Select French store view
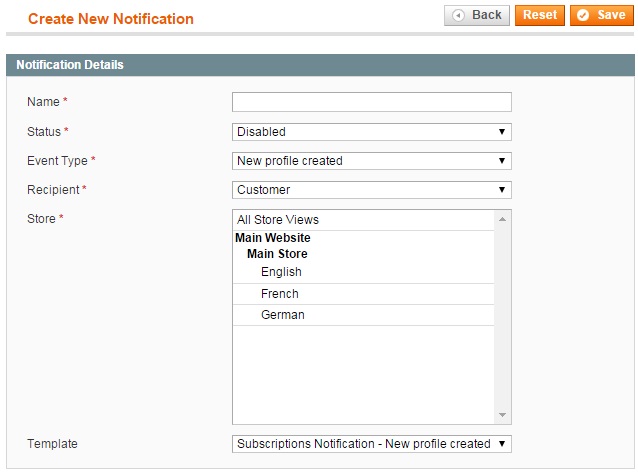Image resolution: width=638 pixels, height=472 pixels. (363, 294)
